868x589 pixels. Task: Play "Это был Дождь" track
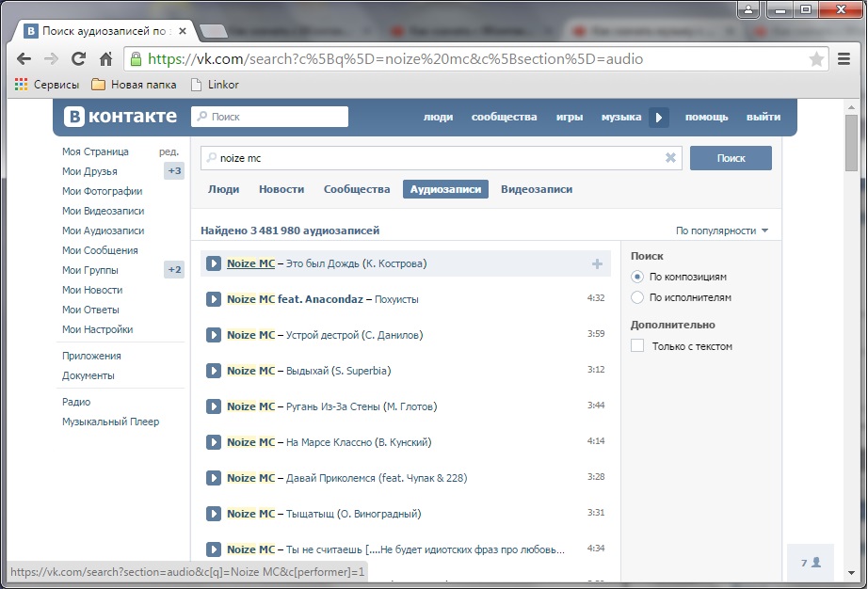pyautogui.click(x=214, y=263)
